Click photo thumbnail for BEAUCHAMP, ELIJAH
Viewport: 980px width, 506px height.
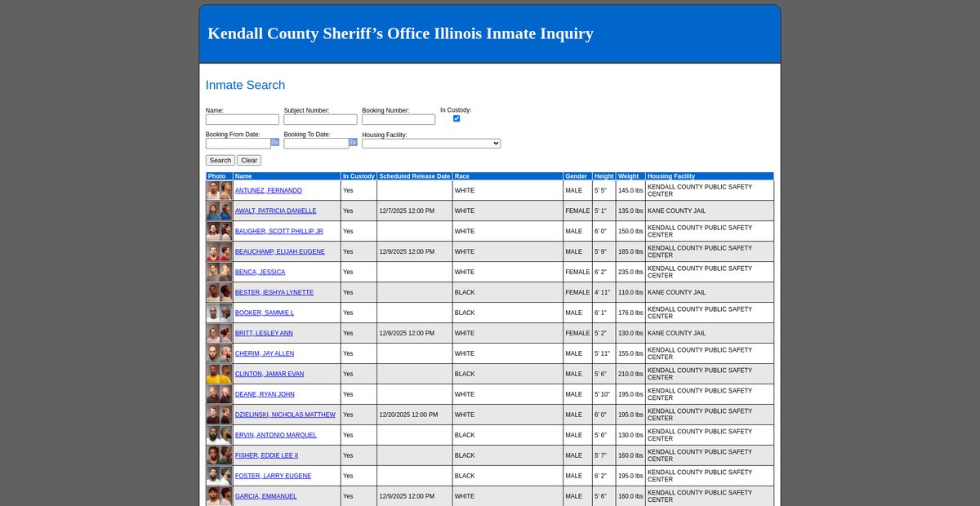pyautogui.click(x=220, y=251)
